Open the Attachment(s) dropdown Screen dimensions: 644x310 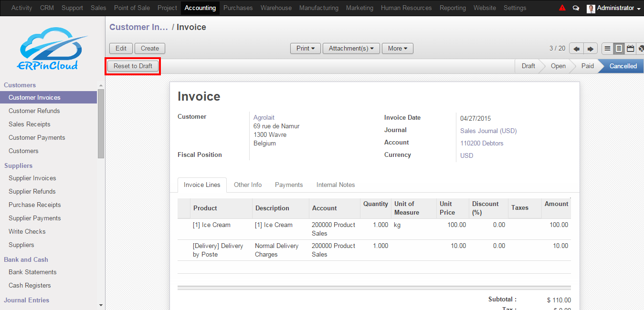point(351,49)
